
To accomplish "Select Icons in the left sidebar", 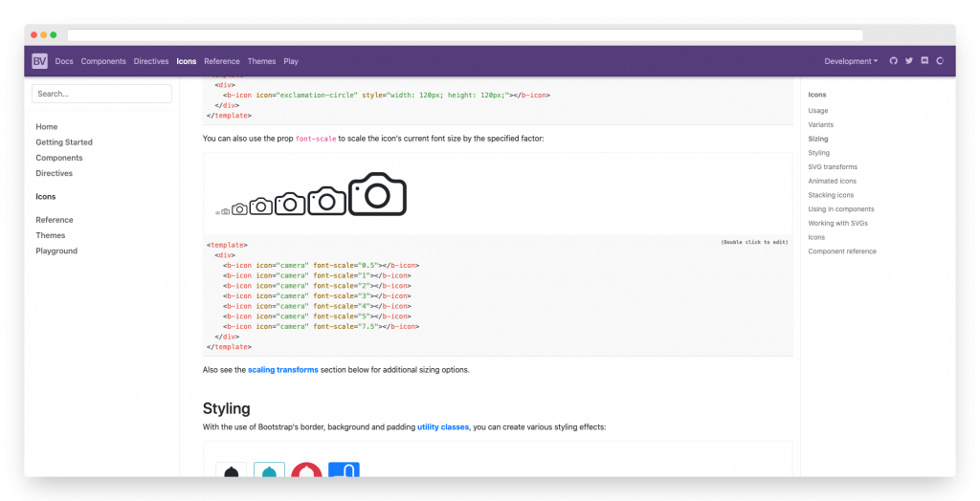I will pos(46,197).
